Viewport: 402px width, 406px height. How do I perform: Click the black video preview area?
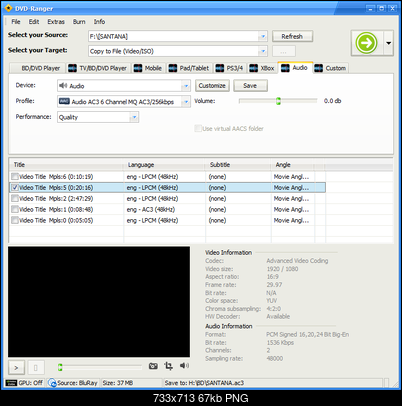(x=99, y=302)
